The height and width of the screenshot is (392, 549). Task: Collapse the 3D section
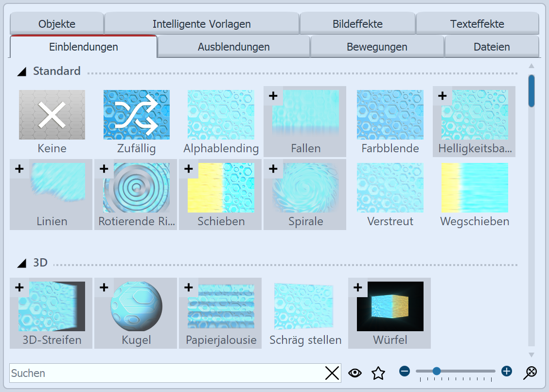[x=21, y=264]
